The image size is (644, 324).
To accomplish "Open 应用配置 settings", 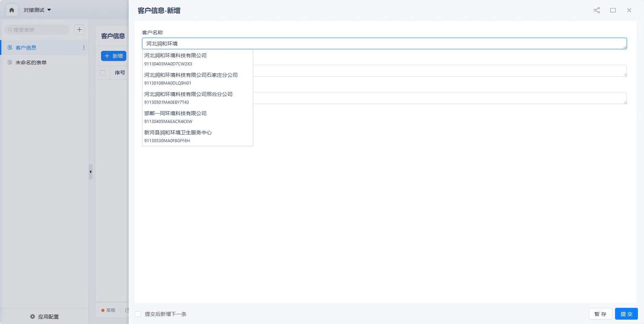I will (x=44, y=317).
